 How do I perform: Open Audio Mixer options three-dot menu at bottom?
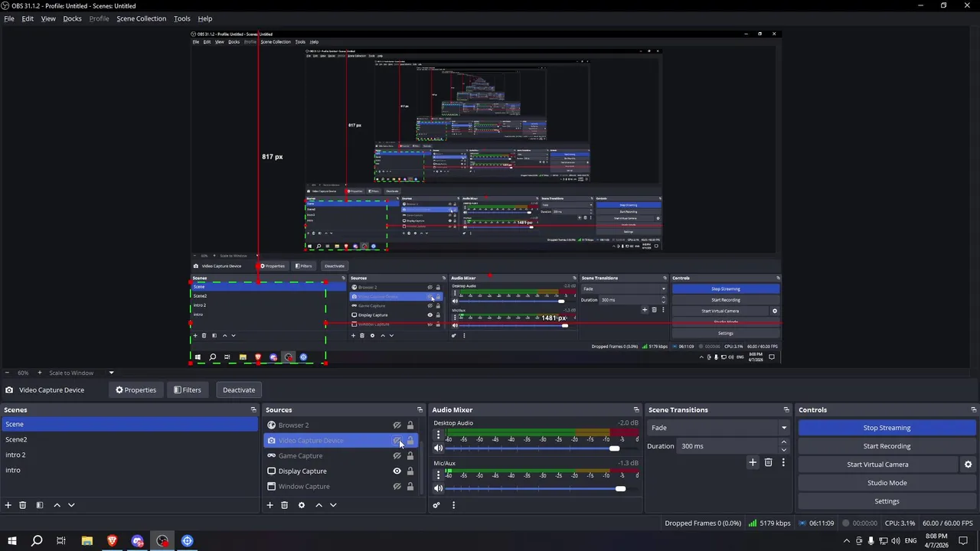(x=453, y=505)
